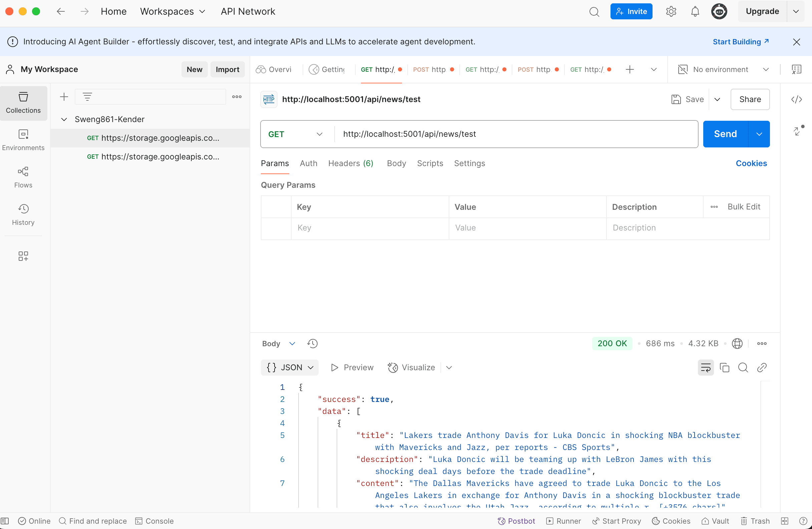Open response options three-dot menu
Viewport: 812px width, 529px height.
762,344
